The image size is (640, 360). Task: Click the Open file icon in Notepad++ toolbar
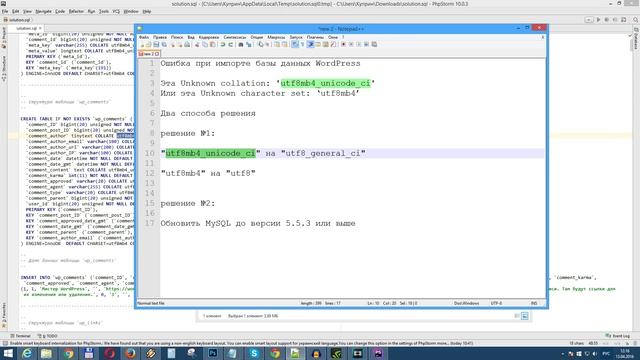149,44
